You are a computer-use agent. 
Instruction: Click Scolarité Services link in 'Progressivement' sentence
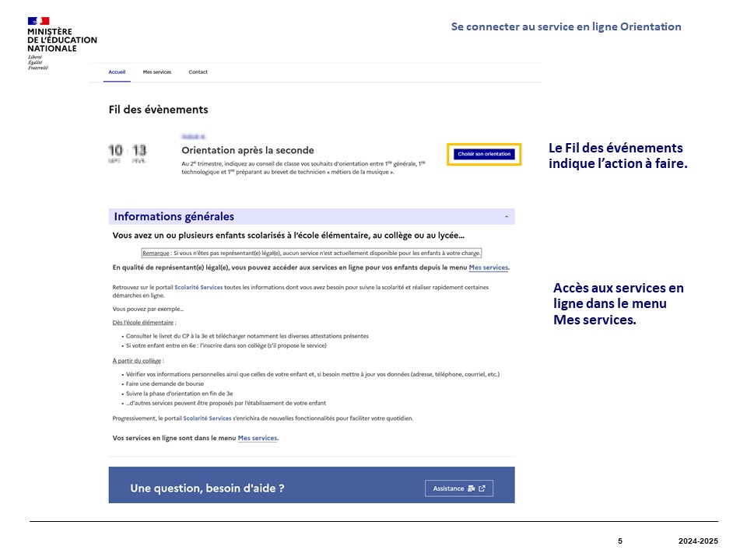pyautogui.click(x=207, y=418)
